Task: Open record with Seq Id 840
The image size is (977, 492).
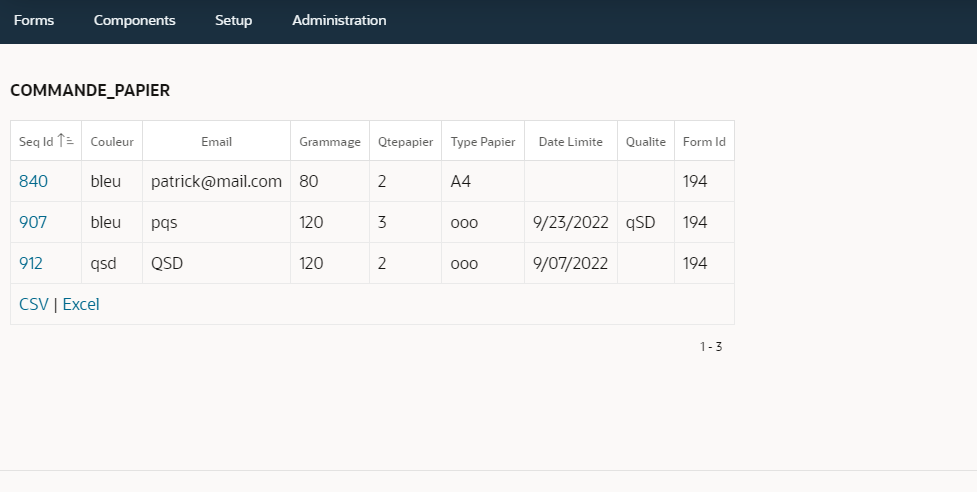Action: (x=33, y=181)
